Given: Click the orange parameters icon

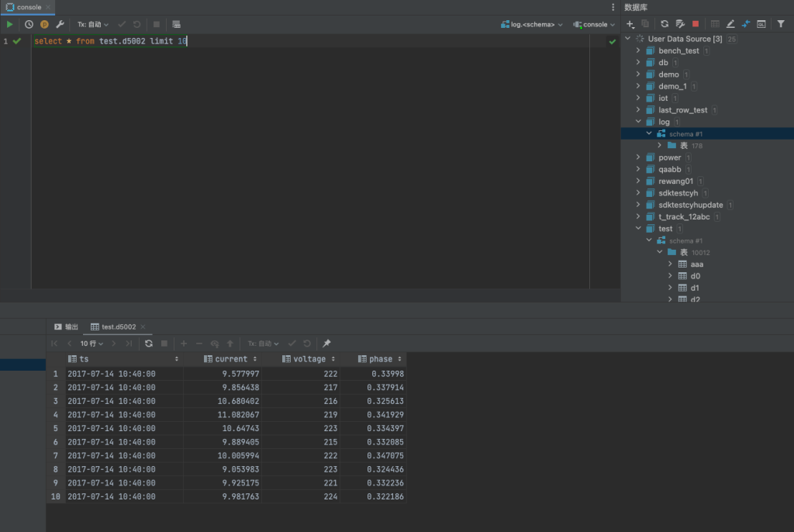Looking at the screenshot, I should click(44, 24).
